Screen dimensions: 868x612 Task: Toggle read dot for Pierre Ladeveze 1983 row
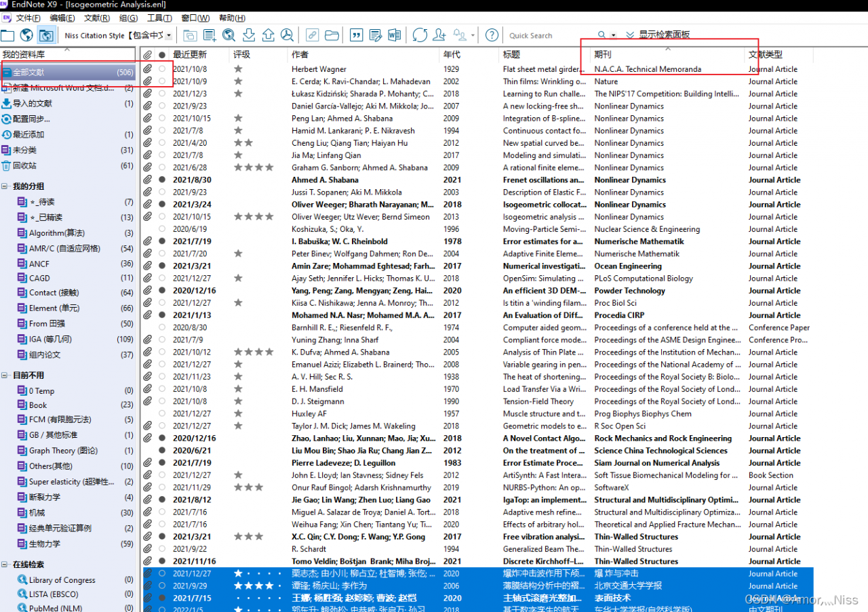tap(161, 463)
